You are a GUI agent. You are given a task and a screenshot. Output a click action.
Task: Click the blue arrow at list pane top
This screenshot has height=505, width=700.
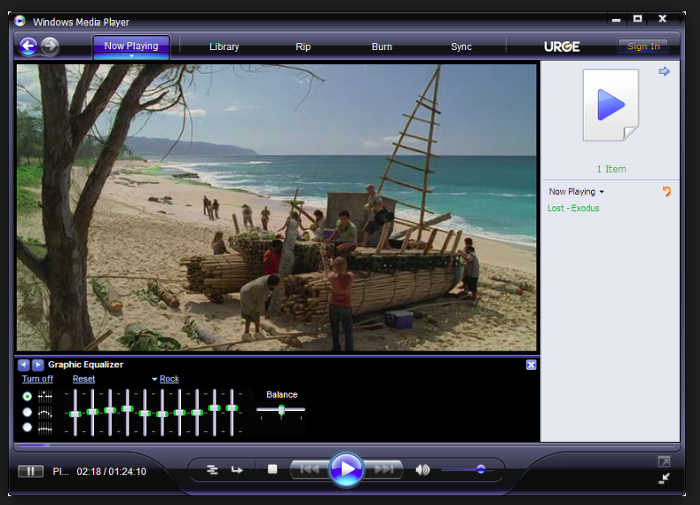[x=664, y=71]
